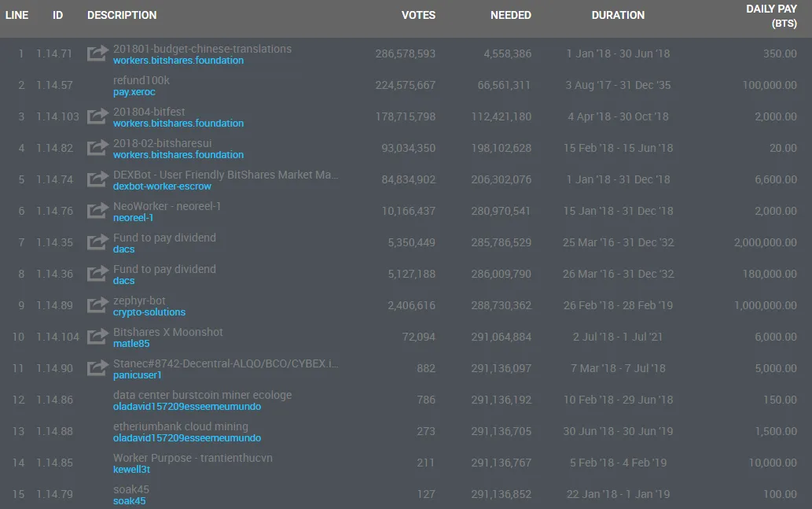This screenshot has height=509, width=812.
Task: Click duration 2 Jul '18 - 1 Jul '21
Action: coord(618,337)
